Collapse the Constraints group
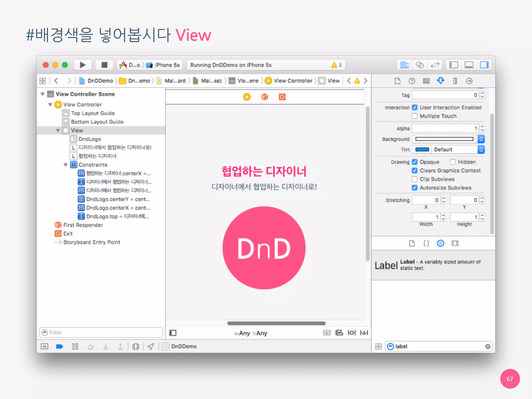This screenshot has width=532, height=399. 66,165
